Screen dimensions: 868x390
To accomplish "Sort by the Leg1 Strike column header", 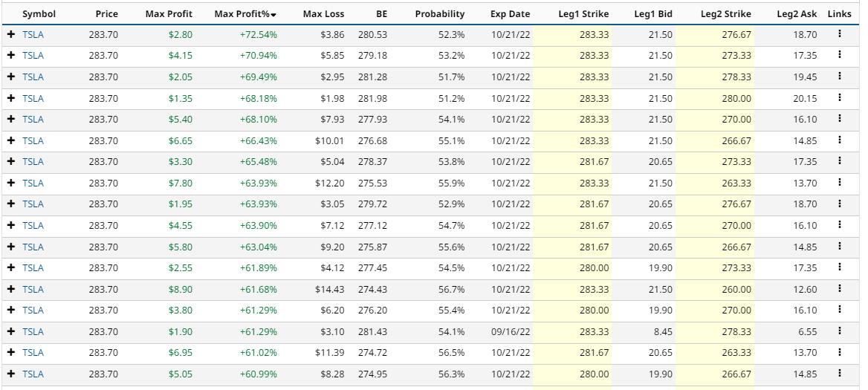I will pos(583,14).
